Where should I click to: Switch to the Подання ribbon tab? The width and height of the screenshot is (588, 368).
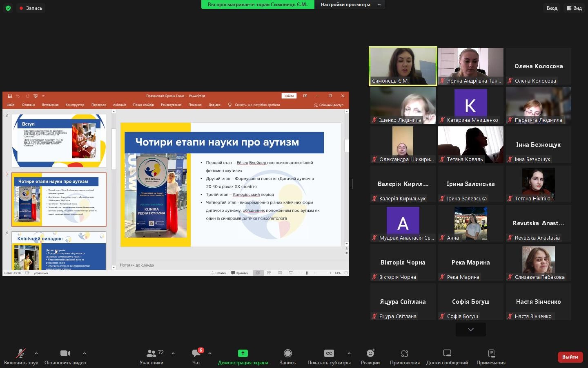(195, 105)
